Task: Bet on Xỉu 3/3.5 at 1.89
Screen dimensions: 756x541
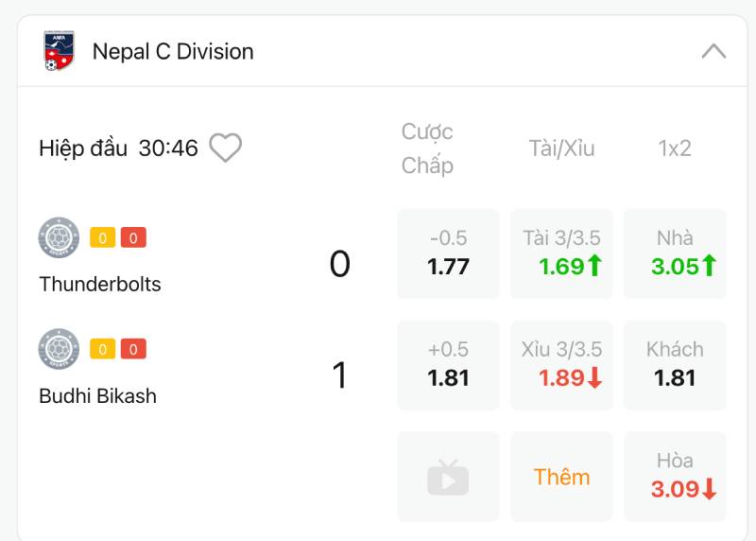Action: (x=561, y=365)
